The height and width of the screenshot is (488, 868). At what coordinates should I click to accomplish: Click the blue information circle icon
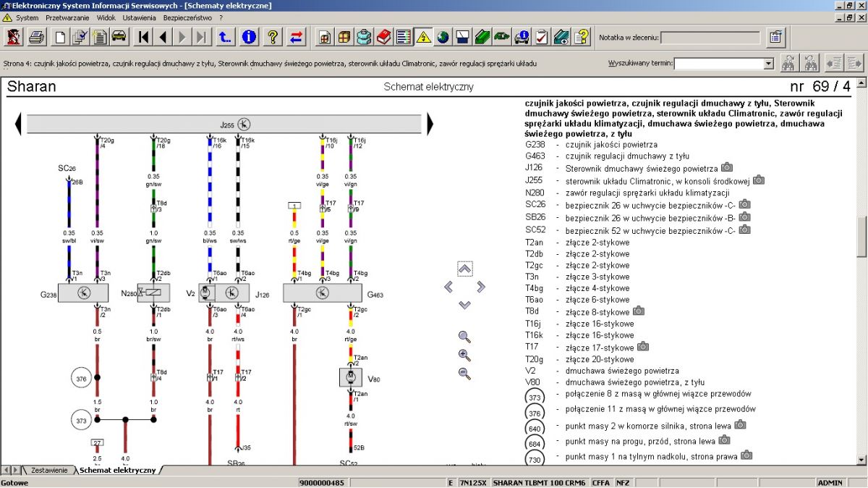pos(250,36)
